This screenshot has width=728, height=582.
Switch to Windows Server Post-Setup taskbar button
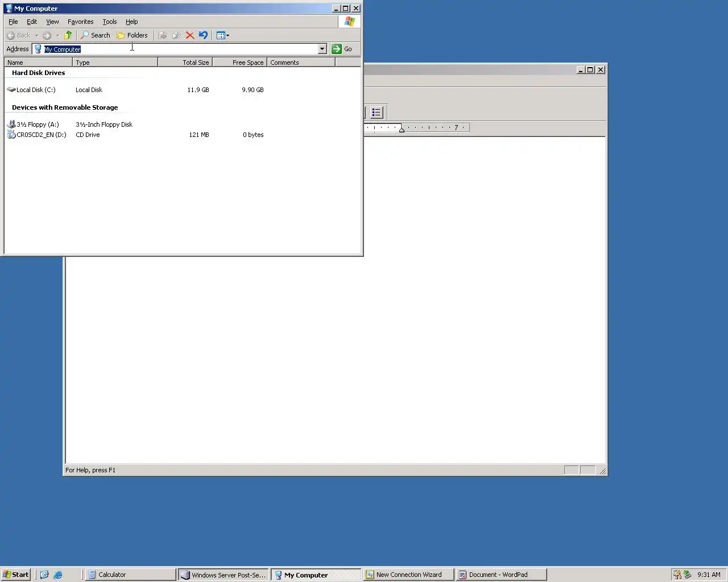point(224,575)
